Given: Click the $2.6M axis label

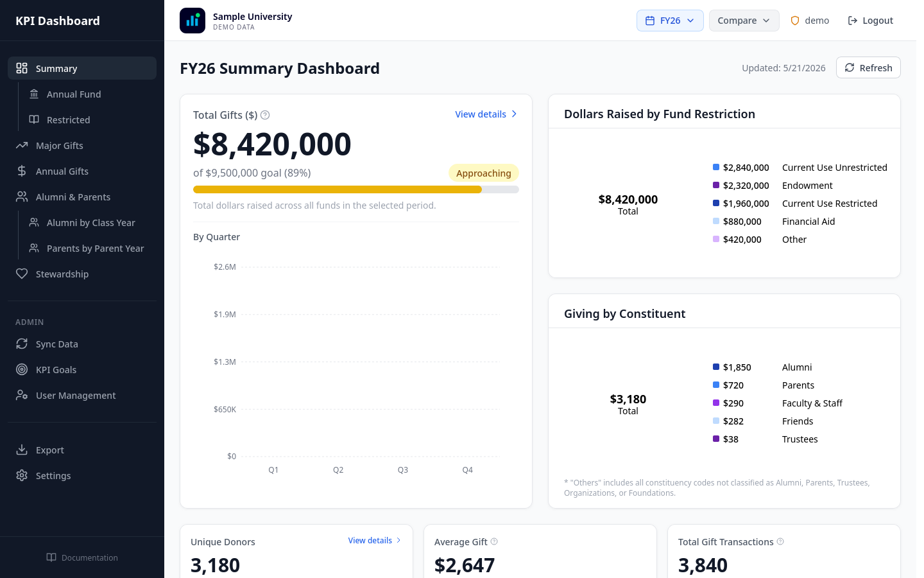Looking at the screenshot, I should click(x=225, y=267).
